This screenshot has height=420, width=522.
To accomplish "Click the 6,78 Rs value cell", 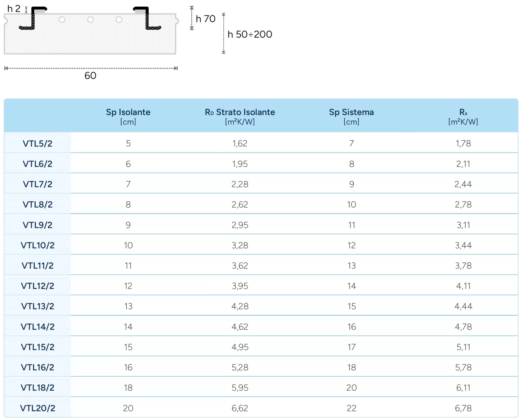I will tap(463, 408).
